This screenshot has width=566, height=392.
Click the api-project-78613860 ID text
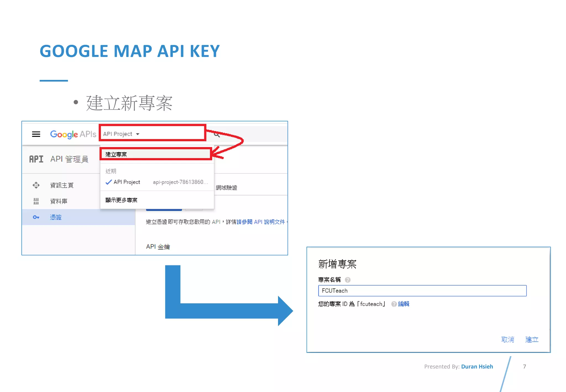[180, 182]
